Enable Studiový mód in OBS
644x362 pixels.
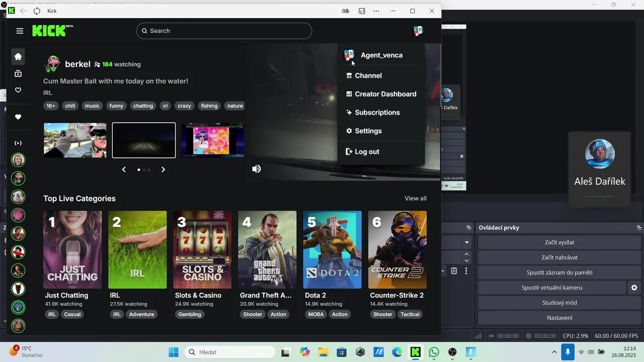(559, 303)
